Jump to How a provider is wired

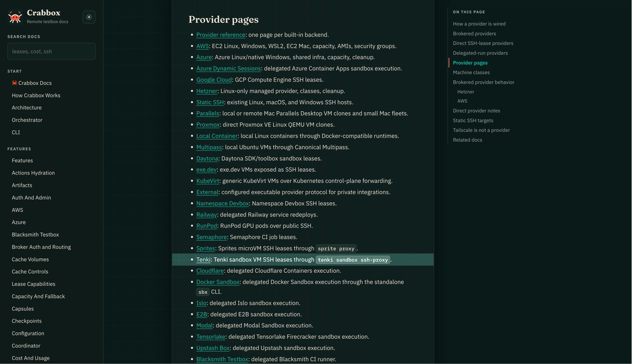479,24
